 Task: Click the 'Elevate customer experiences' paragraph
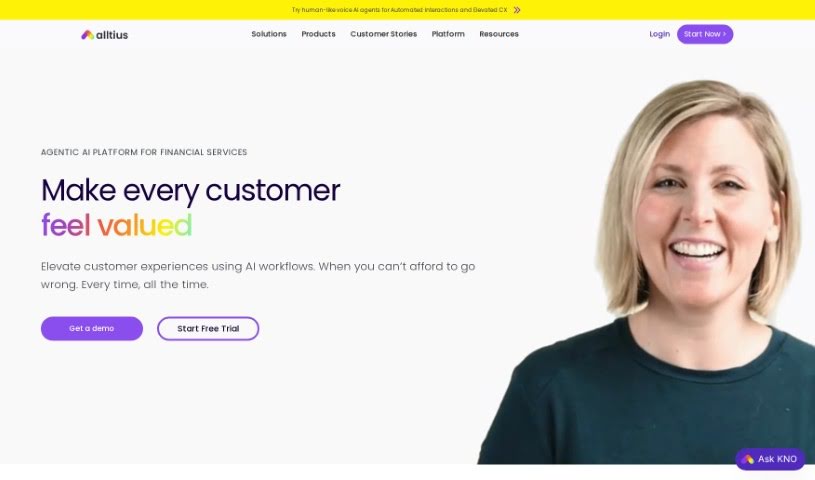point(258,275)
